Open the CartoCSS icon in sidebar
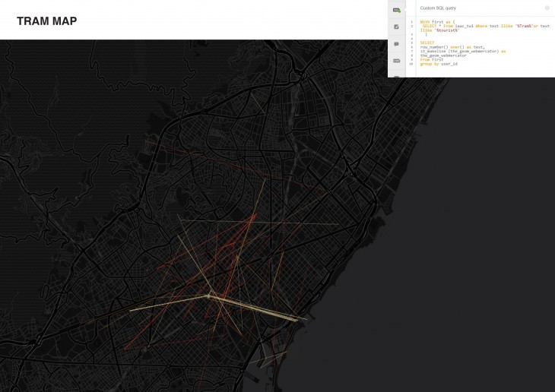 pyautogui.click(x=396, y=60)
